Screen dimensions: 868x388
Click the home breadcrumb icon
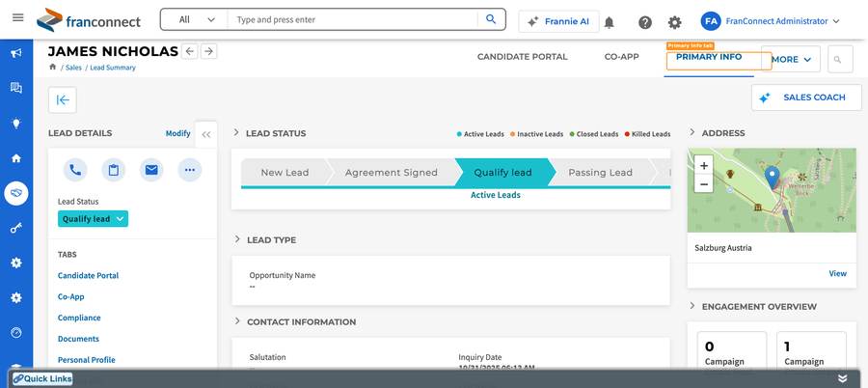(53, 67)
